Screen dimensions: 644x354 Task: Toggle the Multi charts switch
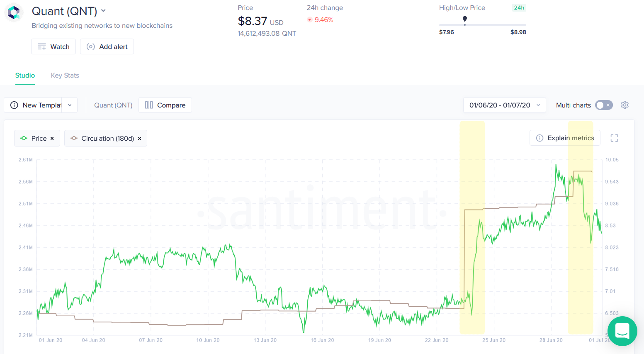pos(604,105)
